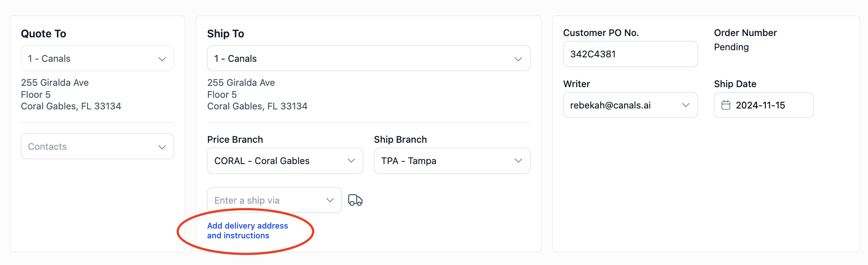Open the rebekah@canals.ai writer dropdown

(630, 105)
